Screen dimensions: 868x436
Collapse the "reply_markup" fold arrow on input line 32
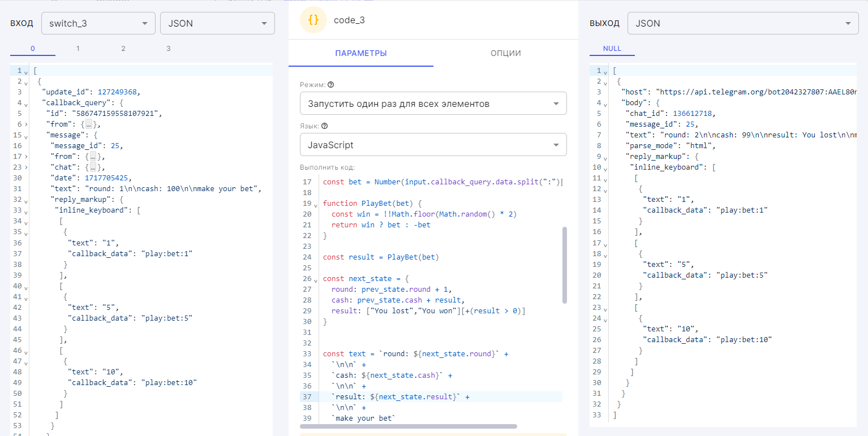26,200
